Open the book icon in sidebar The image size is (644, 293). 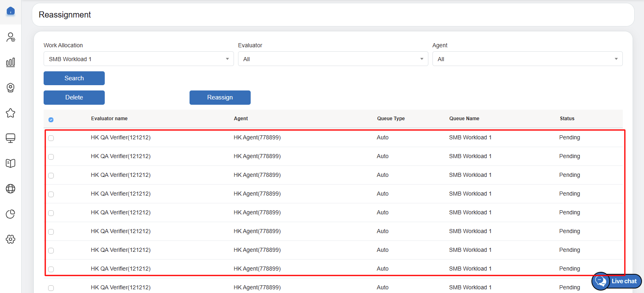click(x=11, y=163)
